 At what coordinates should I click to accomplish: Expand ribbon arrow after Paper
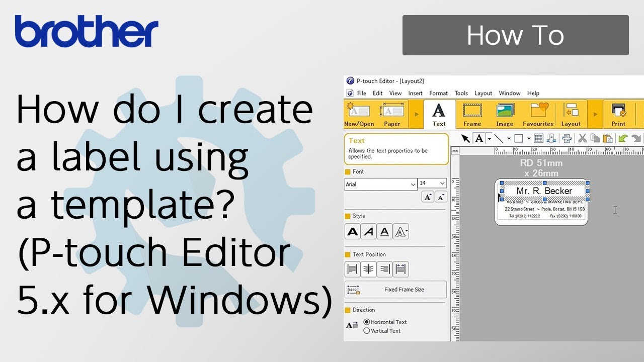pos(416,114)
